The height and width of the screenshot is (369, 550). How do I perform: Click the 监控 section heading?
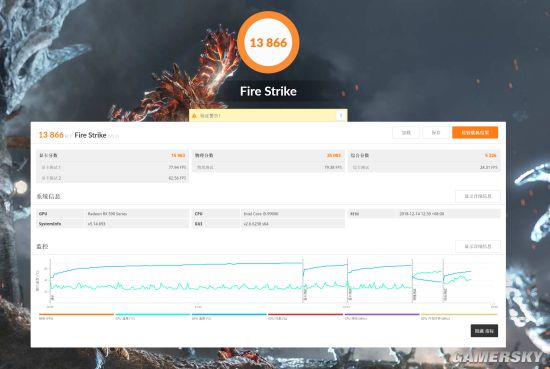click(42, 247)
